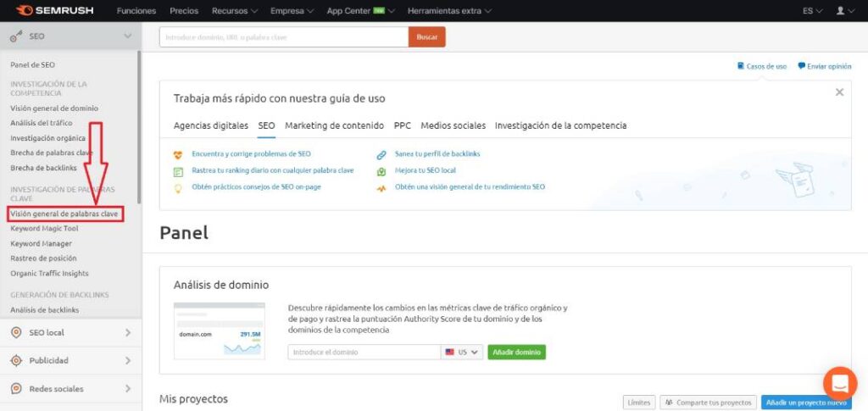Open the Herramientas extra dropdown
868x411 pixels.
(x=449, y=10)
